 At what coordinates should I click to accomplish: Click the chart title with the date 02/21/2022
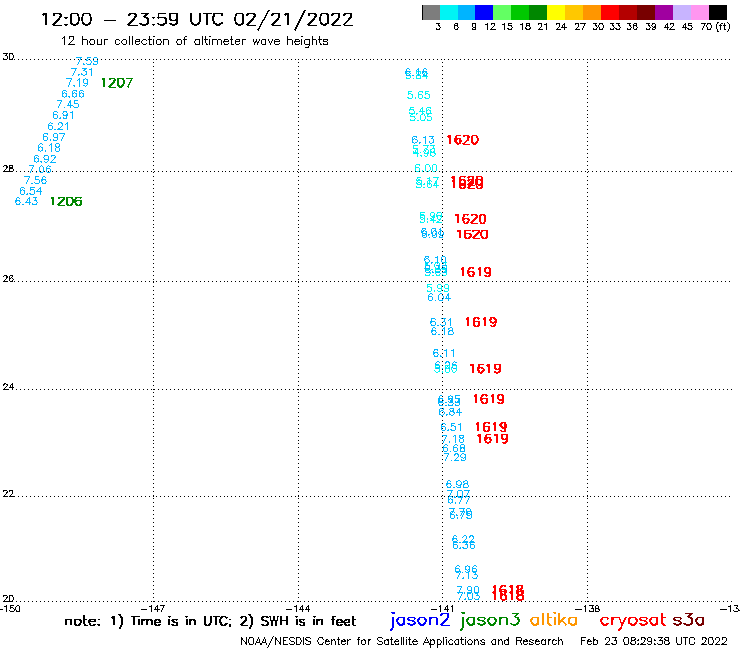point(197,19)
